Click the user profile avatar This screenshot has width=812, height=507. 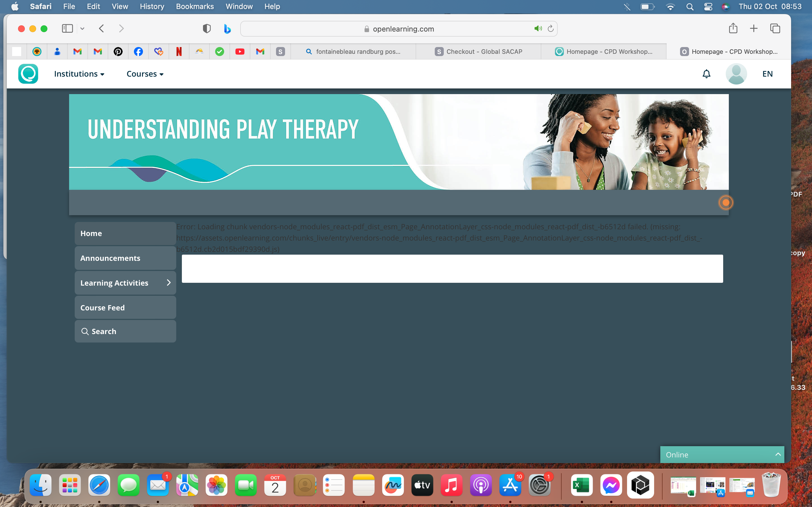736,74
